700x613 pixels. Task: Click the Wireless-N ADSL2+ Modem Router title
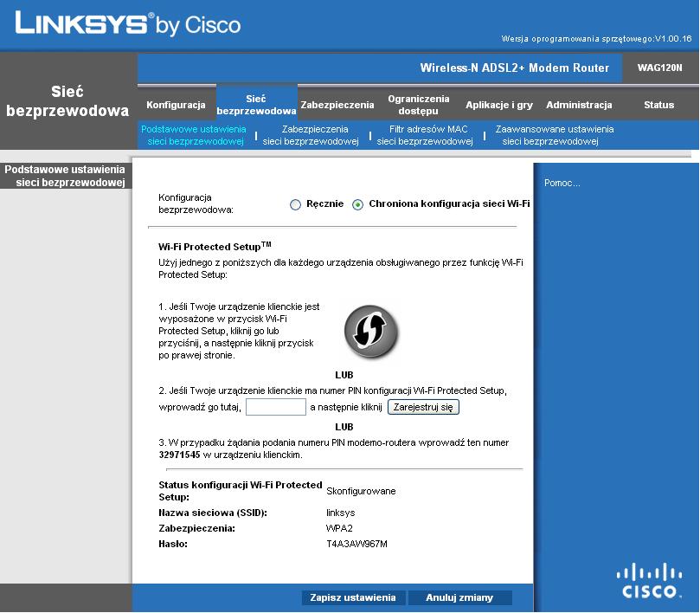(514, 68)
